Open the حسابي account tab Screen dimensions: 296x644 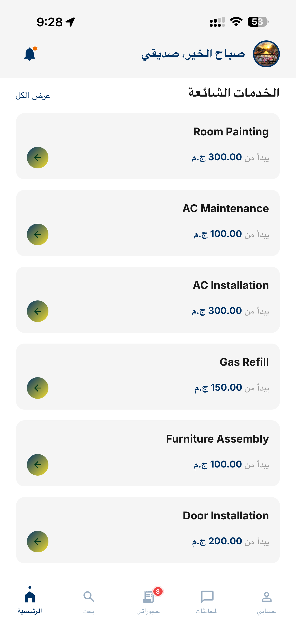coord(266,602)
